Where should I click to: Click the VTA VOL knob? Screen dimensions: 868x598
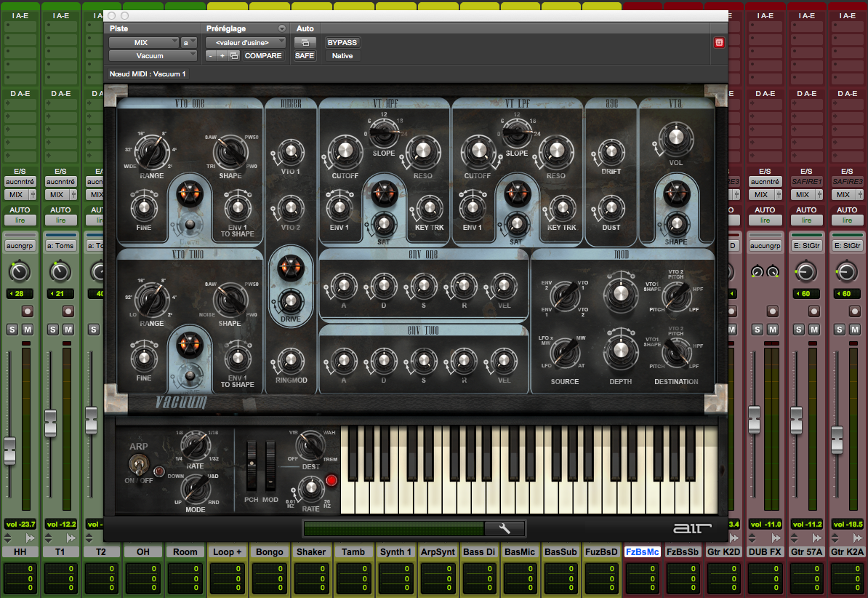pyautogui.click(x=676, y=138)
